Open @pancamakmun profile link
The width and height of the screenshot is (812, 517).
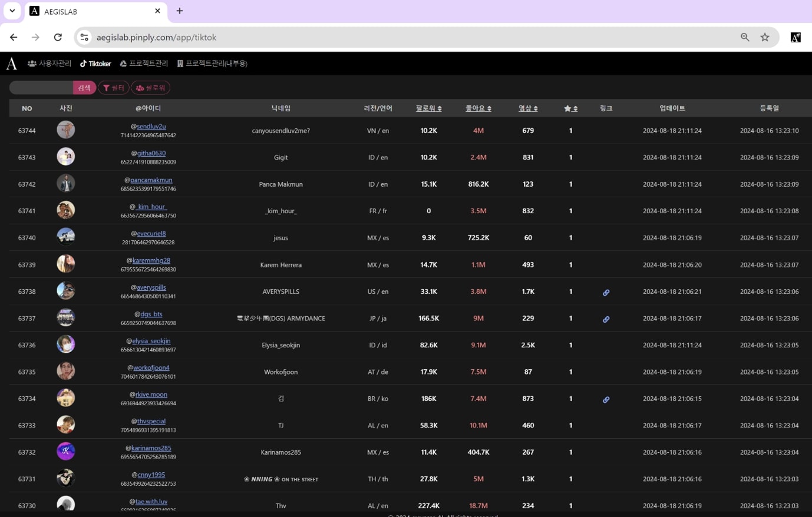click(151, 180)
